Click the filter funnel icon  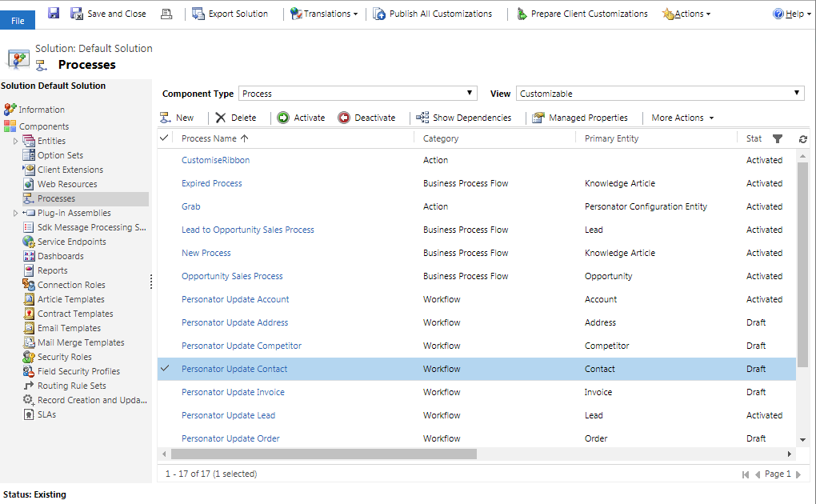[777, 138]
